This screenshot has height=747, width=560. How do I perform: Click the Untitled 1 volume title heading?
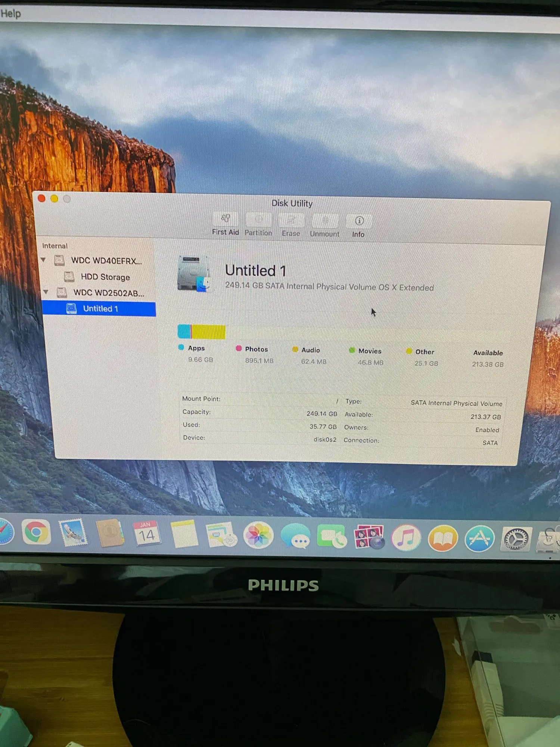point(256,270)
